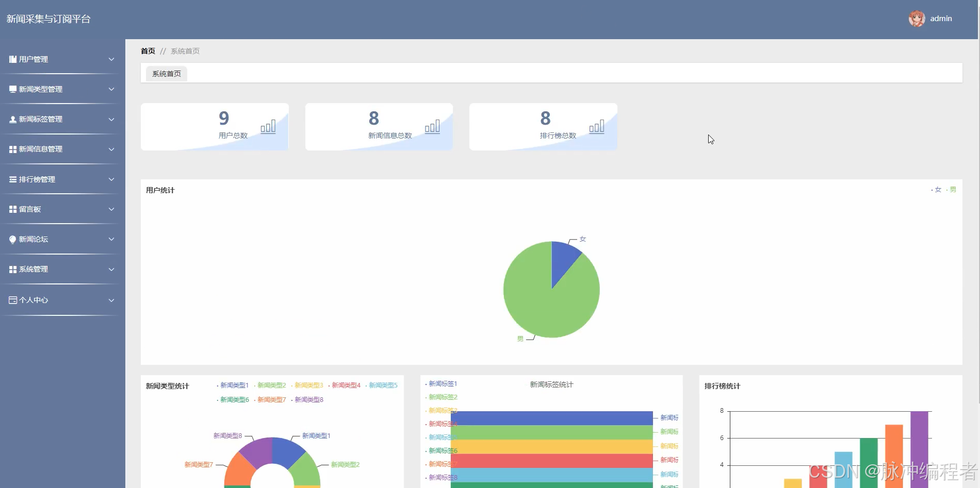
Task: Click the 新闻信息管理 grid icon
Action: [13, 149]
